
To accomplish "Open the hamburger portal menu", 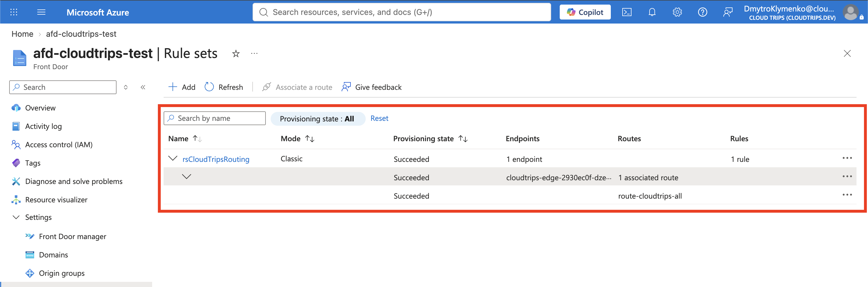I will 41,12.
